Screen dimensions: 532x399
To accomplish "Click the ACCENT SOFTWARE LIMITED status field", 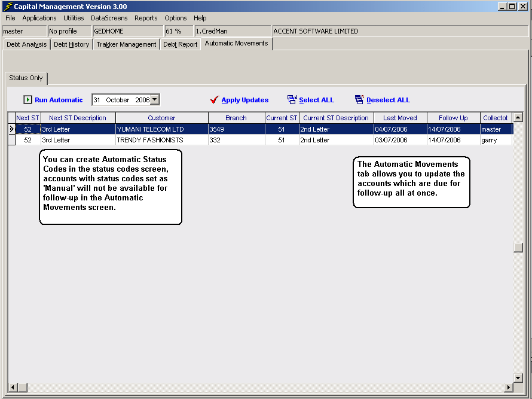I will pos(400,31).
